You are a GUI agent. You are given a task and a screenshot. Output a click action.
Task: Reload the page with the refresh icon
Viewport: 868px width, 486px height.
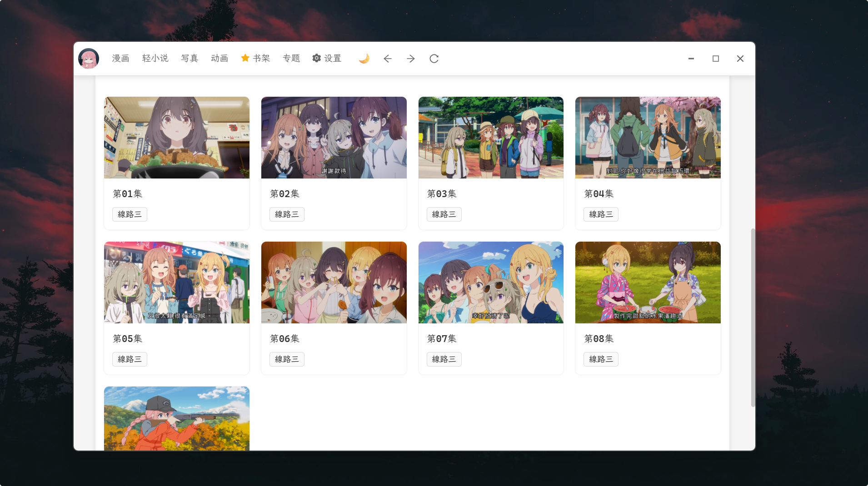pos(434,59)
